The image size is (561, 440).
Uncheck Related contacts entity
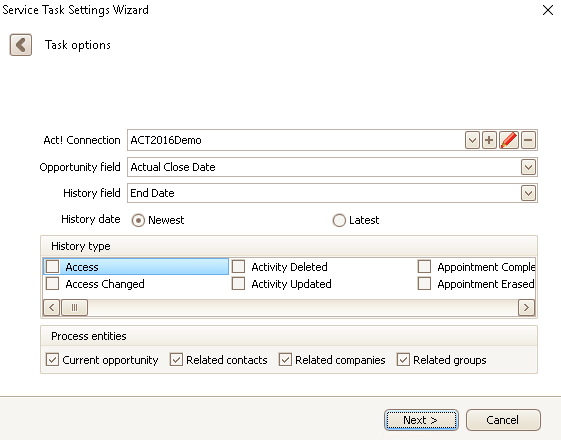point(176,360)
